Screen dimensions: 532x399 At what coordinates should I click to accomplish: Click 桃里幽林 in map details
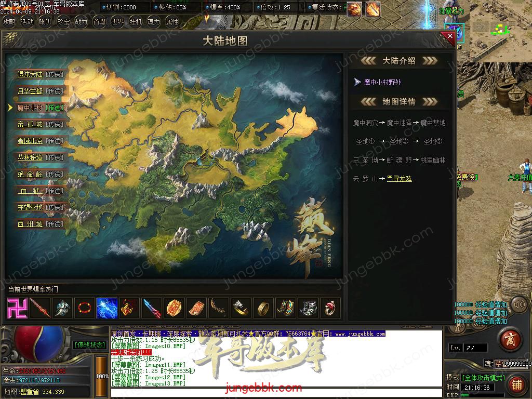[x=433, y=160]
